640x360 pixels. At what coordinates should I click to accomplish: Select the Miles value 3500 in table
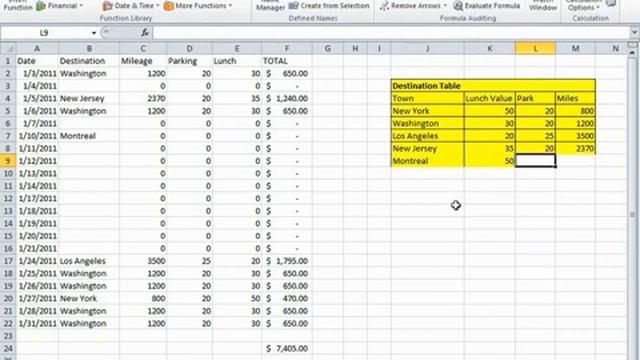pos(575,136)
